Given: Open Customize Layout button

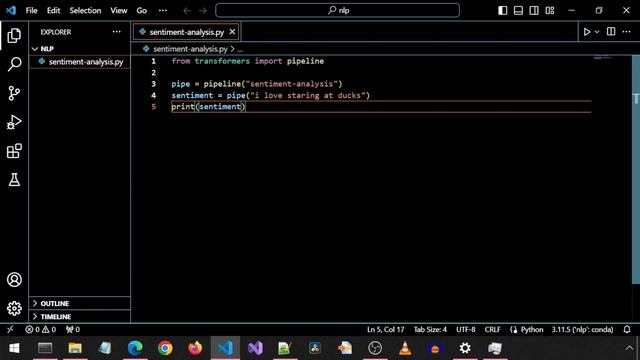Looking at the screenshot, I should pyautogui.click(x=550, y=11).
